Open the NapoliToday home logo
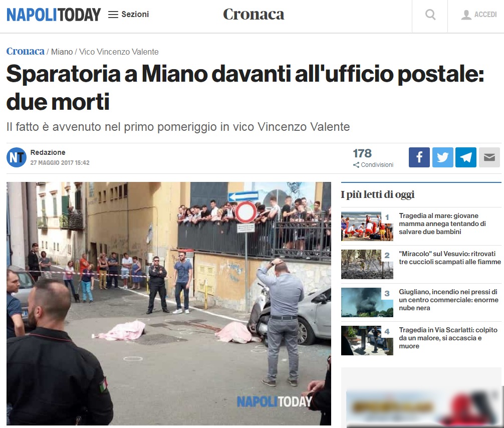504x428 pixels. [54, 15]
